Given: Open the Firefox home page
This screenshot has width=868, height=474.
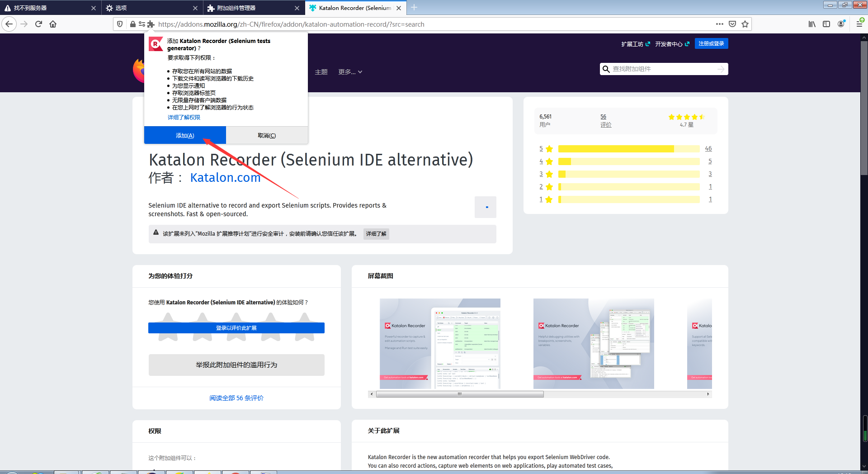Looking at the screenshot, I should tap(53, 24).
